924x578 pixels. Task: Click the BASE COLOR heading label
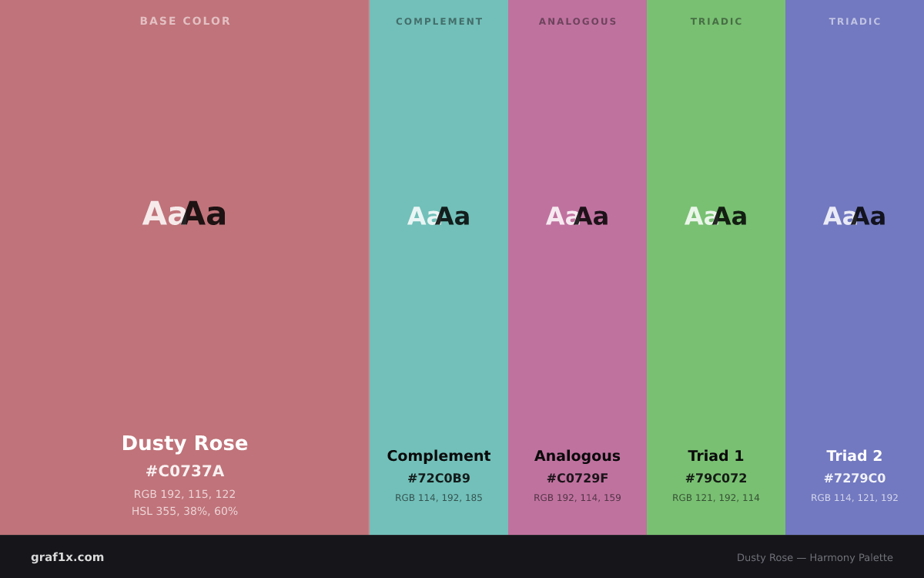[185, 21]
